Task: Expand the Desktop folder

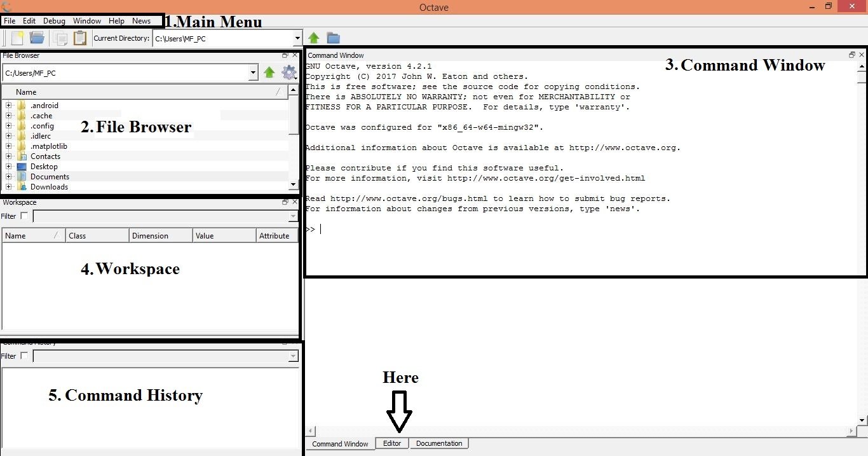Action: (8, 167)
